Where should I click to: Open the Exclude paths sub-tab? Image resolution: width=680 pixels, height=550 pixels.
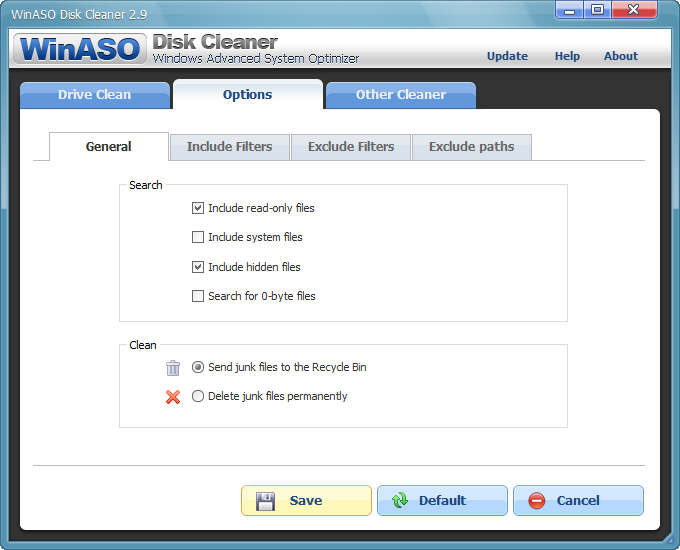(471, 147)
